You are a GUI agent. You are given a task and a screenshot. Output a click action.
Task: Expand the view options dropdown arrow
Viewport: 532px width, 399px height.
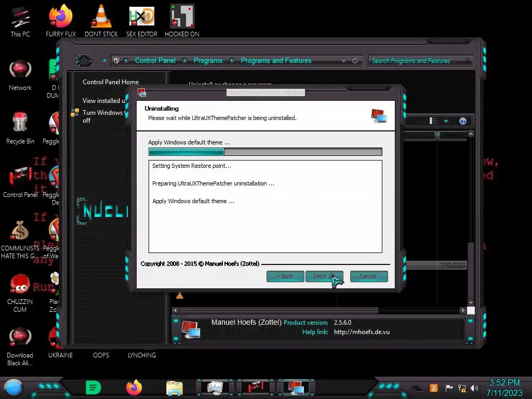pos(446,121)
